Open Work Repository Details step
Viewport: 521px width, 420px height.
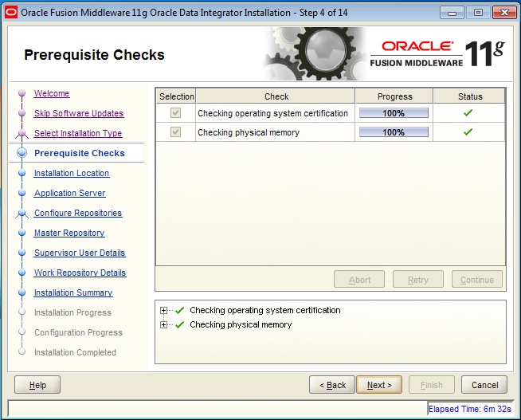80,273
